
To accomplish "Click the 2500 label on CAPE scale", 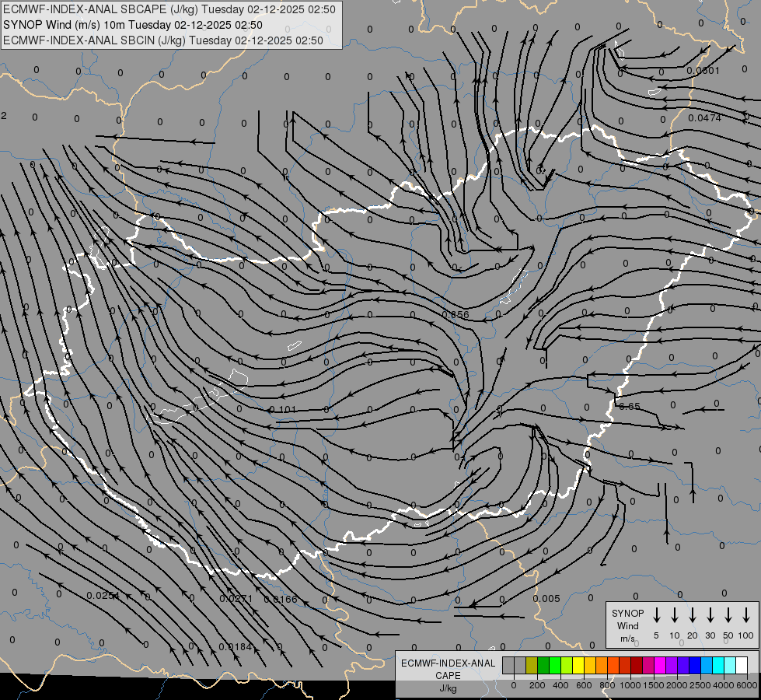I will 700,685.
